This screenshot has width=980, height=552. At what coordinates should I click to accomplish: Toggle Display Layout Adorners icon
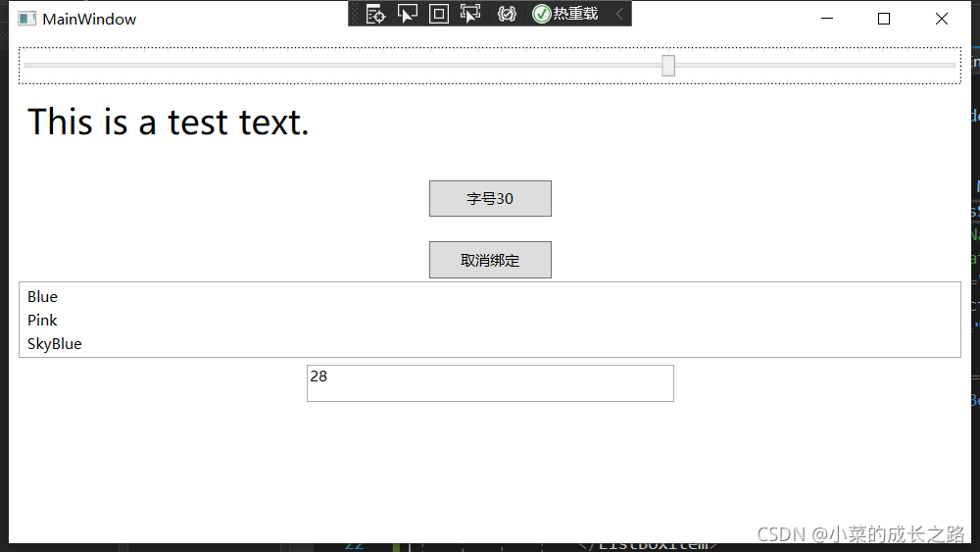(439, 14)
